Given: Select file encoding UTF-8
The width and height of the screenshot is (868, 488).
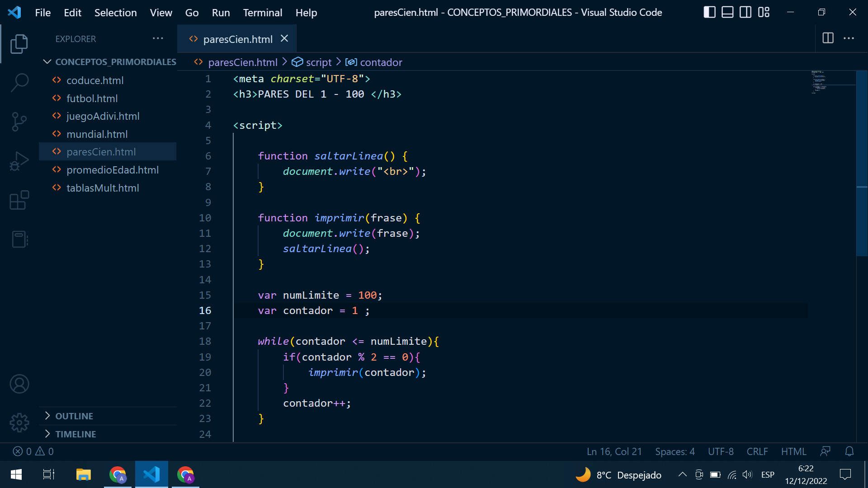Looking at the screenshot, I should click(721, 451).
